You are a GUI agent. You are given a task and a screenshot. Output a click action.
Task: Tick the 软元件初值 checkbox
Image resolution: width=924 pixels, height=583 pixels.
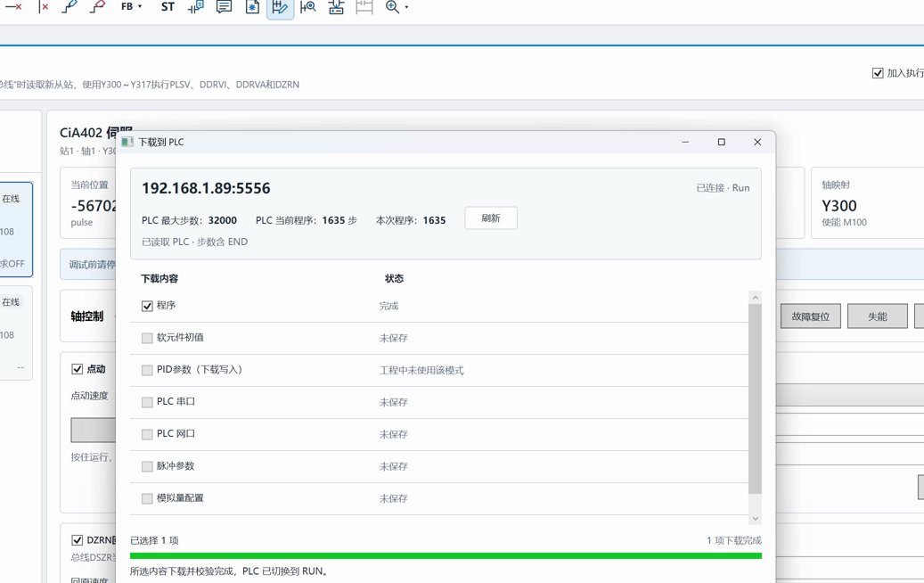click(147, 338)
